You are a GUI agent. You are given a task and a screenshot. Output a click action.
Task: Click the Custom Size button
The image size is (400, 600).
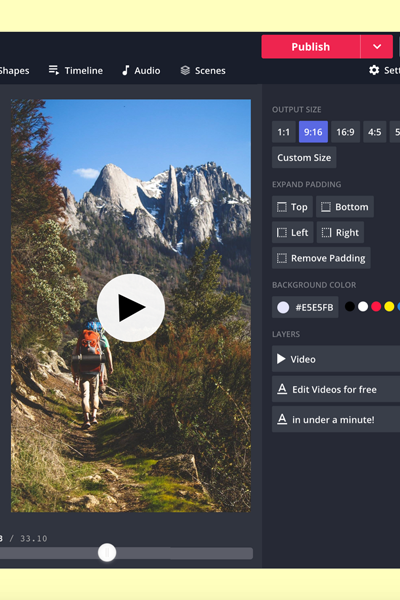pyautogui.click(x=304, y=157)
